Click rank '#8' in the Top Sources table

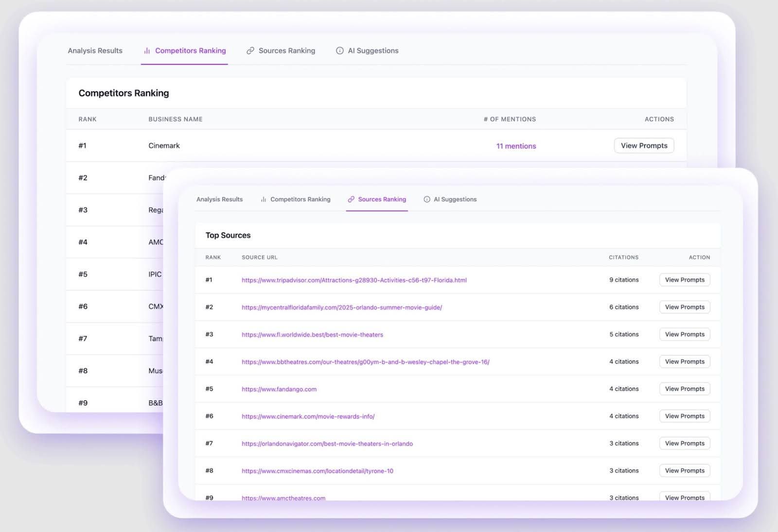210,470
